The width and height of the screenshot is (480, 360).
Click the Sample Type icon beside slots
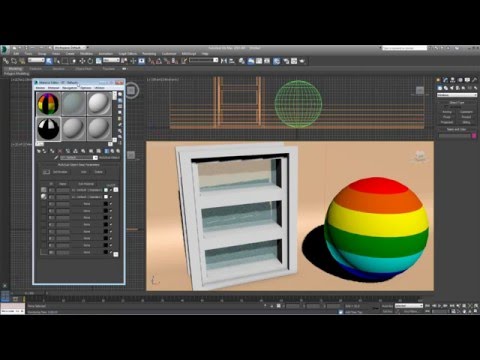(120, 94)
